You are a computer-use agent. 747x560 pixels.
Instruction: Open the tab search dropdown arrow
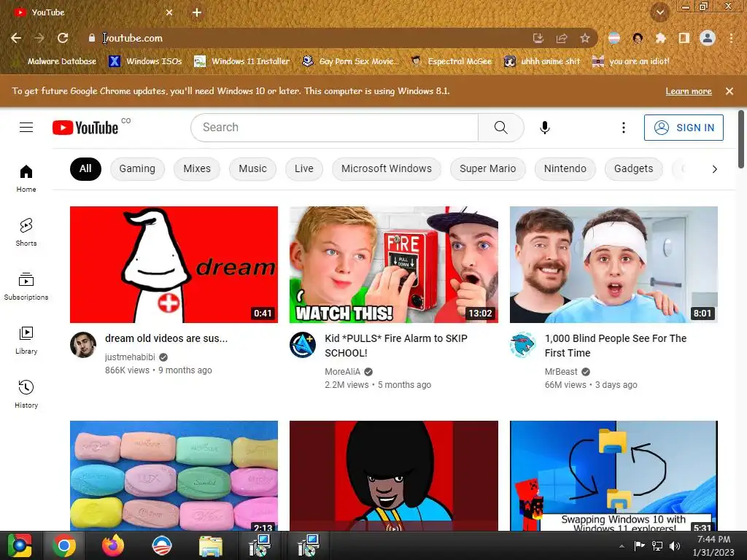[x=660, y=12]
